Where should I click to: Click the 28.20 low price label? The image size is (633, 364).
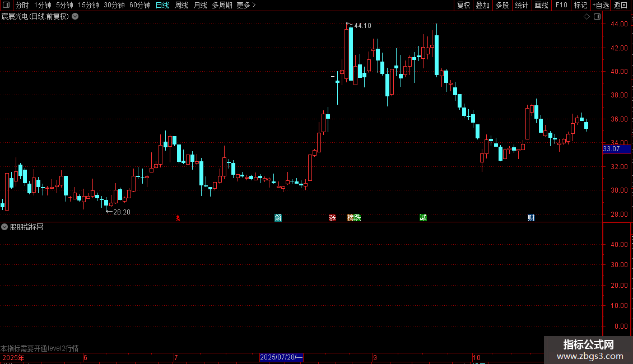click(122, 212)
